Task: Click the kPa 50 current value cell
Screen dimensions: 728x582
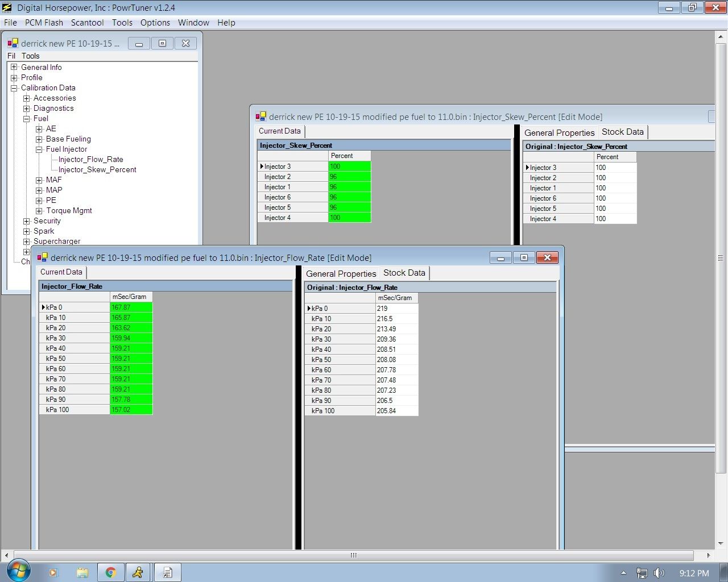Action: click(131, 359)
